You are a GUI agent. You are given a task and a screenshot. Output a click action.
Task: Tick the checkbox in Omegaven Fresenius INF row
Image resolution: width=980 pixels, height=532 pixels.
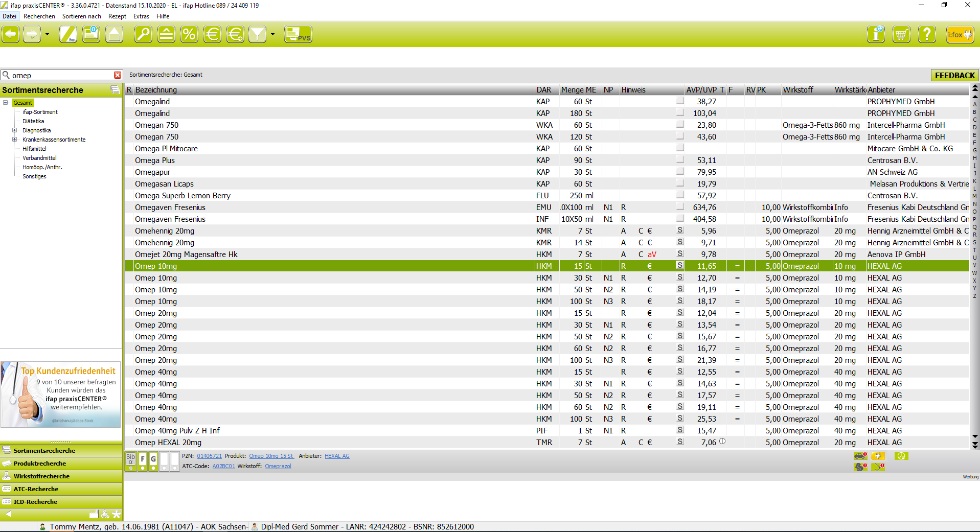pyautogui.click(x=680, y=218)
